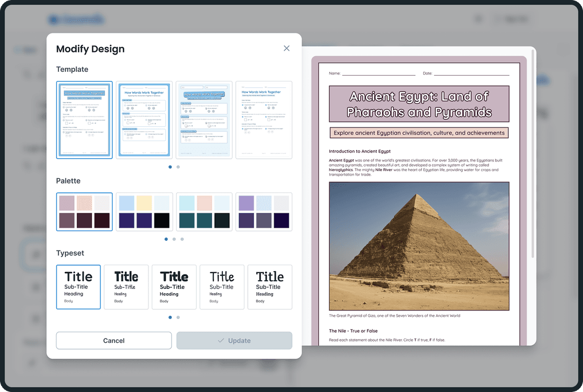
Task: Pick the third template with patterned background
Action: click(204, 120)
